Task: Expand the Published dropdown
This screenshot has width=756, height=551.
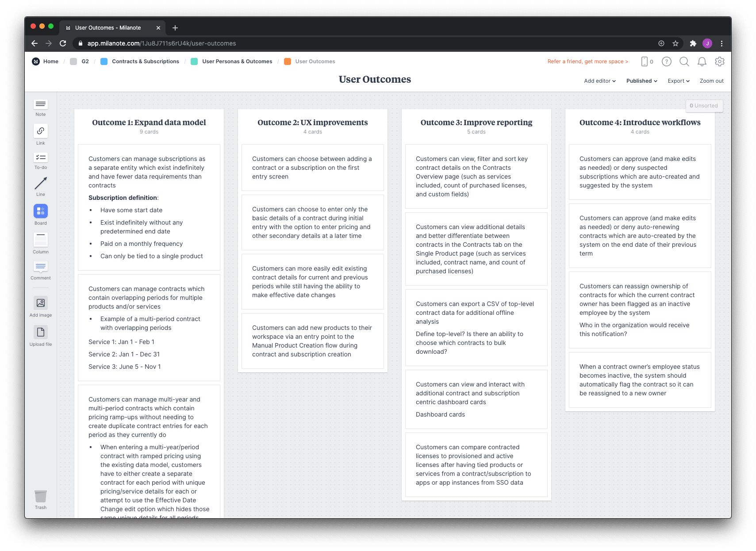Action: point(642,81)
